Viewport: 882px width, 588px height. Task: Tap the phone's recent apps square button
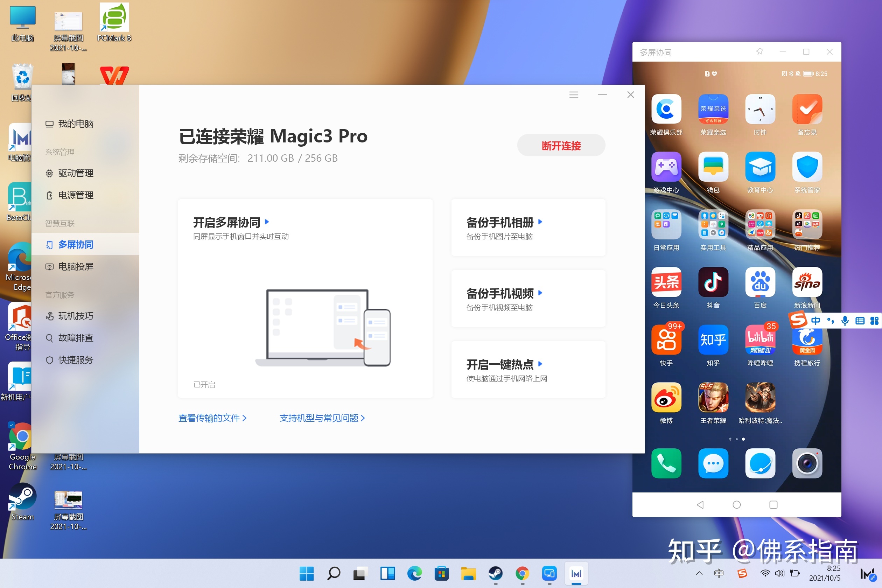[773, 505]
